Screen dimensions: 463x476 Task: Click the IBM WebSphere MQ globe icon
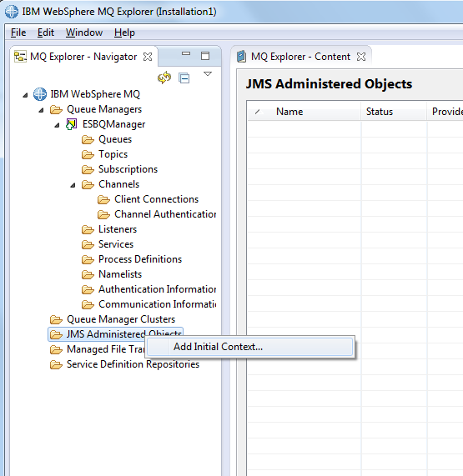tap(40, 94)
